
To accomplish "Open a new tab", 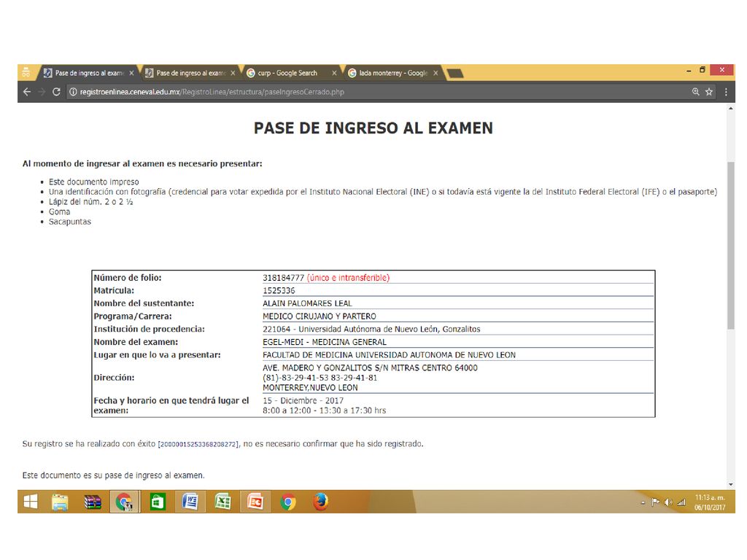I will [x=455, y=74].
